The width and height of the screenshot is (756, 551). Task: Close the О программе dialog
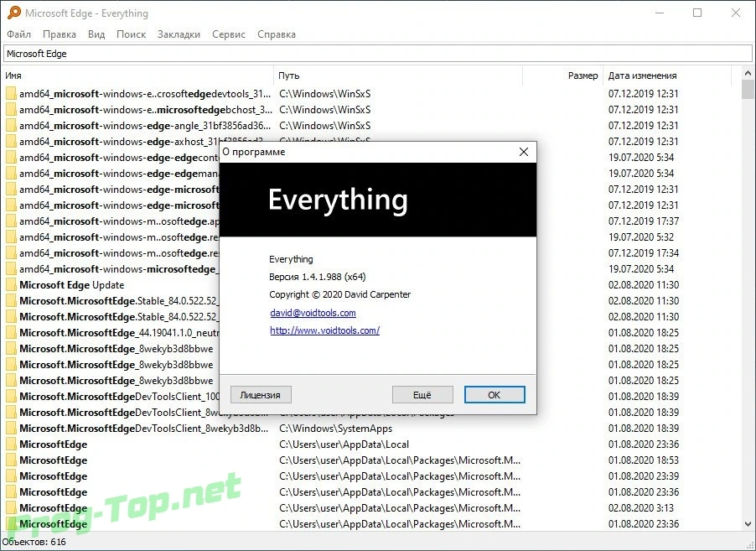[x=524, y=152]
